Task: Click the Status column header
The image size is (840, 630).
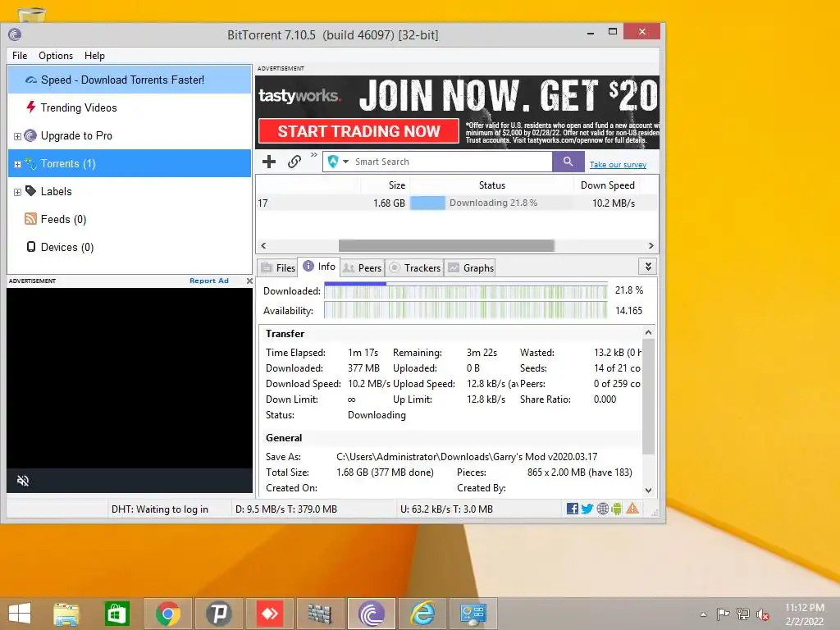Action: coord(491,185)
